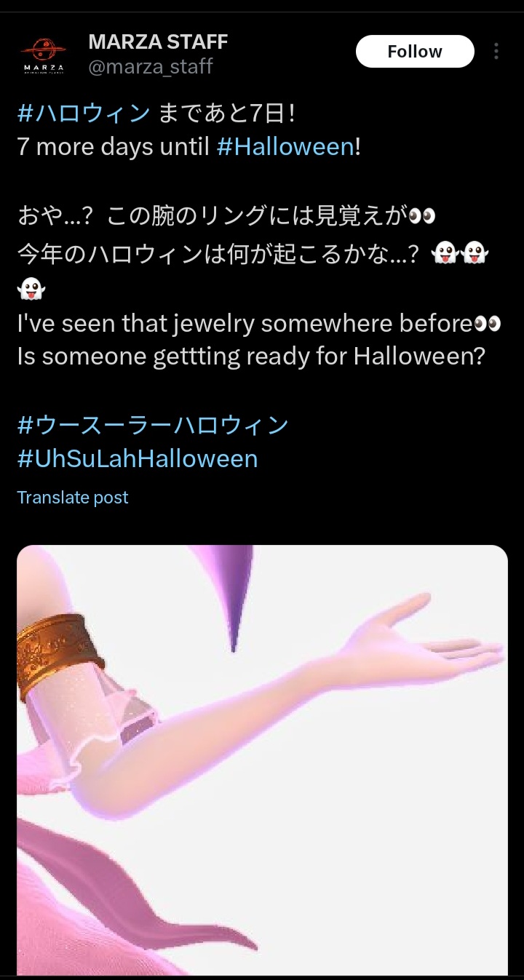Open the MARZA logo profile avatar
The height and width of the screenshot is (980, 524).
pos(43,53)
